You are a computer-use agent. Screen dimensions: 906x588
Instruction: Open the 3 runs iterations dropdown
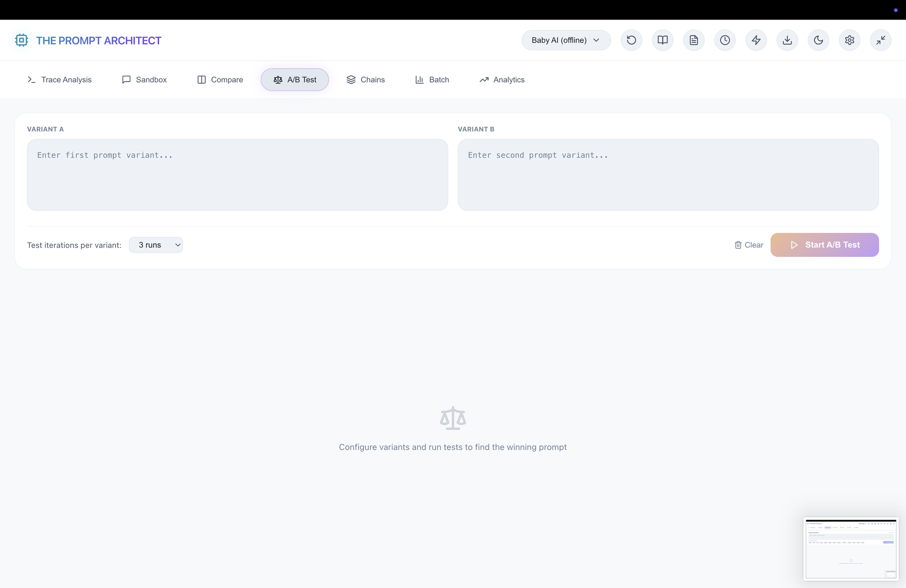156,245
